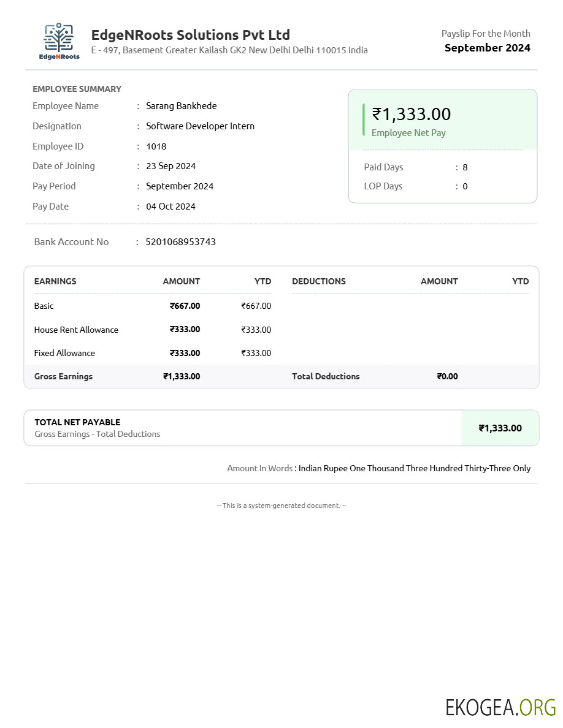Click the bank account number 5201068953743
Viewport: 563px width, 728px height.
[x=180, y=242]
